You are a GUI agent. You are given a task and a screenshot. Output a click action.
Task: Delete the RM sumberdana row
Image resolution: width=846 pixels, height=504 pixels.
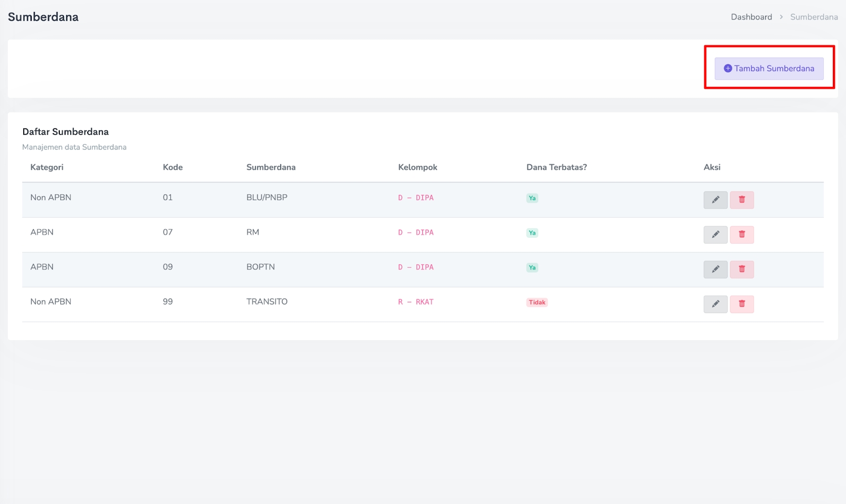click(741, 235)
